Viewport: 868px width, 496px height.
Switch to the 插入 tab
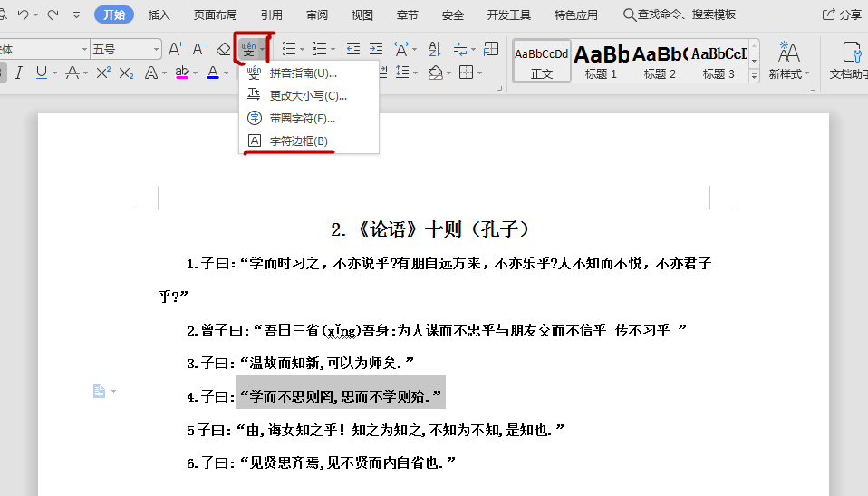pos(159,15)
